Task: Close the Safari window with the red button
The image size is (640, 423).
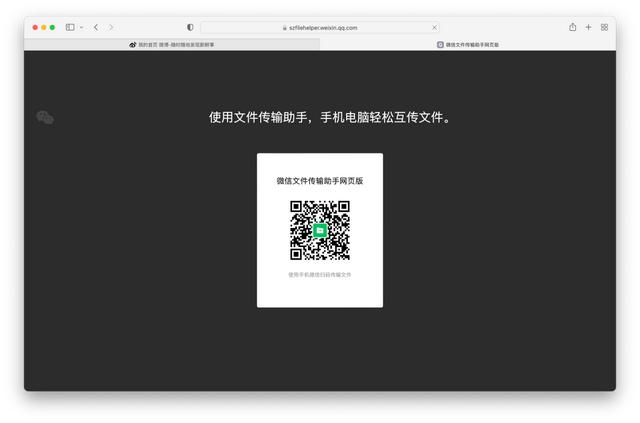Action: pyautogui.click(x=35, y=27)
